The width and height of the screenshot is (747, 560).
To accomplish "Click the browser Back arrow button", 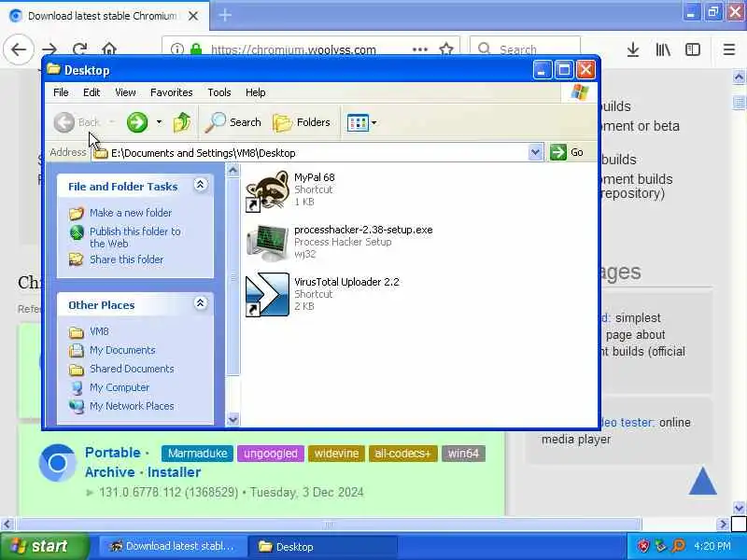I will click(x=19, y=49).
